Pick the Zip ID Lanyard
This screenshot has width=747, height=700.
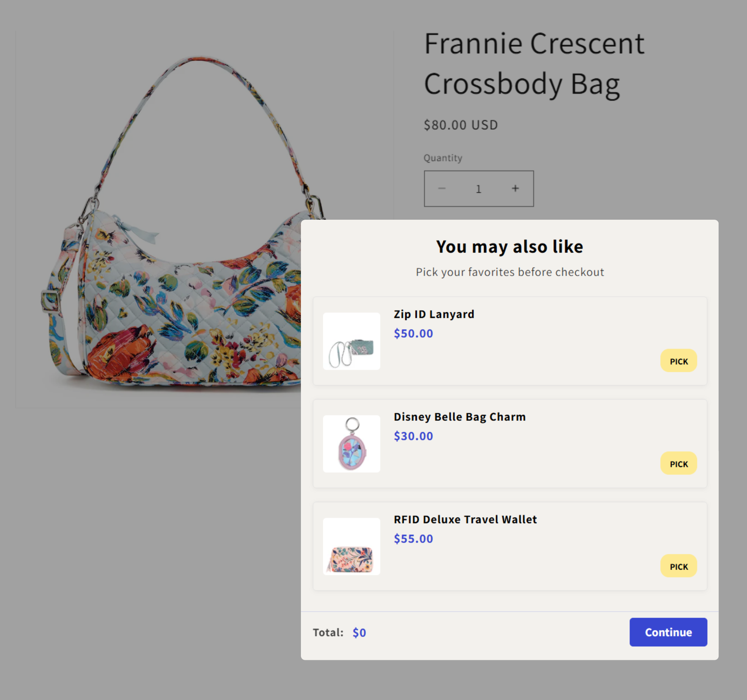click(x=679, y=361)
